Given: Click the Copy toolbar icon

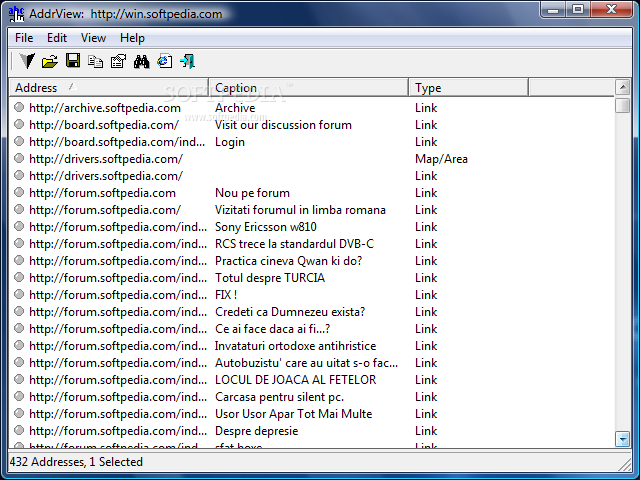Looking at the screenshot, I should [96, 62].
